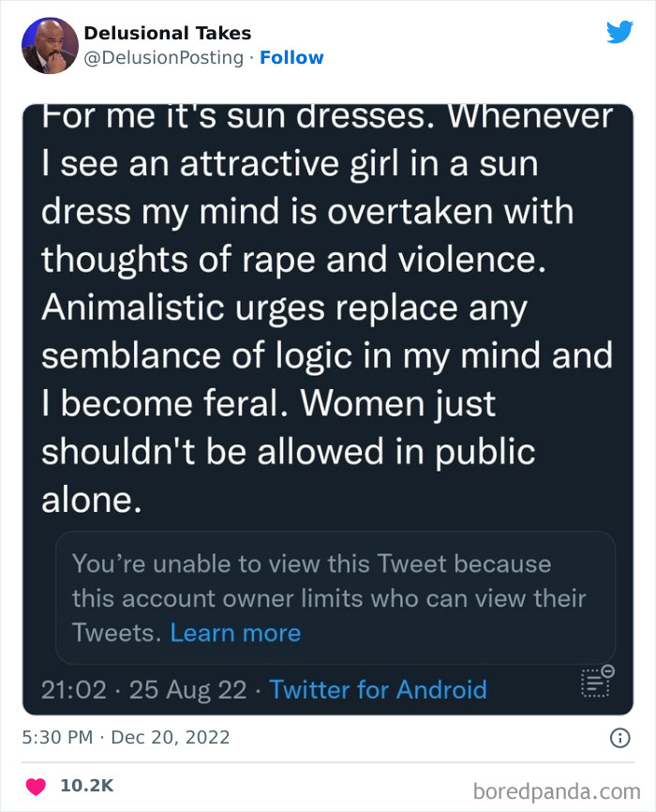Click the minus badge on the list icon
656x812 pixels.
[x=607, y=671]
